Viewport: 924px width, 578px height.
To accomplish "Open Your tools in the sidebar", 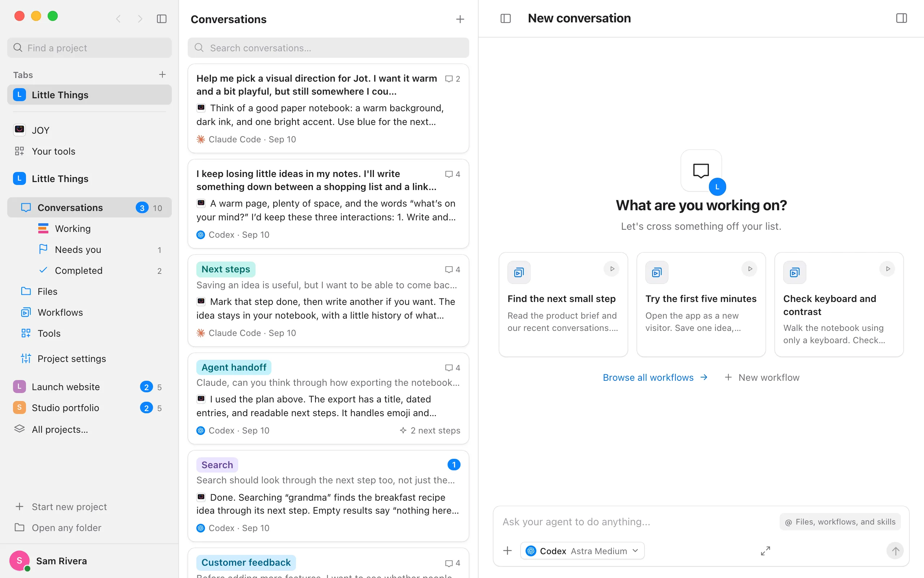I will tap(90, 151).
